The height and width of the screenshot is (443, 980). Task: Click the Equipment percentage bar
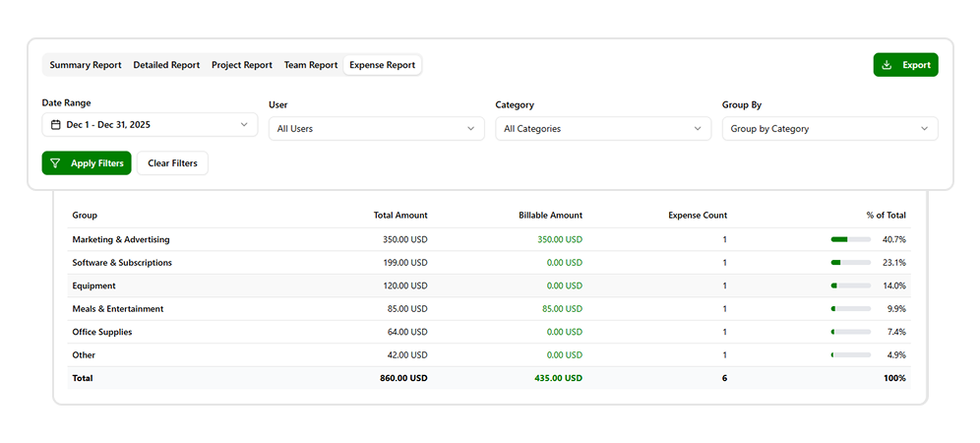(x=851, y=285)
